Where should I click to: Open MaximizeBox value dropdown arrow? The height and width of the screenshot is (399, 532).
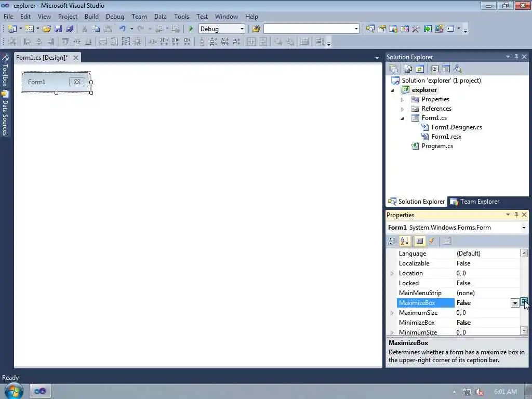(515, 303)
